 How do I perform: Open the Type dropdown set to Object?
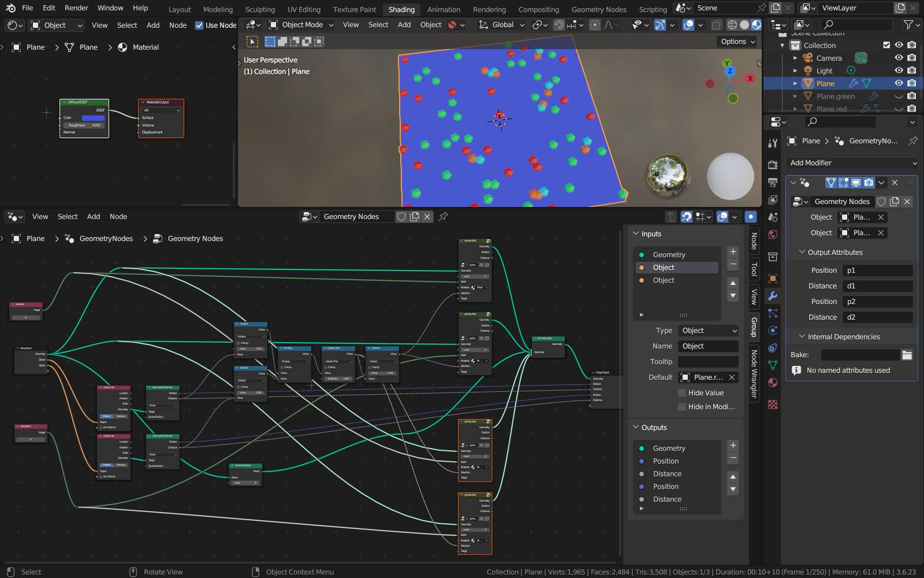[x=709, y=331]
